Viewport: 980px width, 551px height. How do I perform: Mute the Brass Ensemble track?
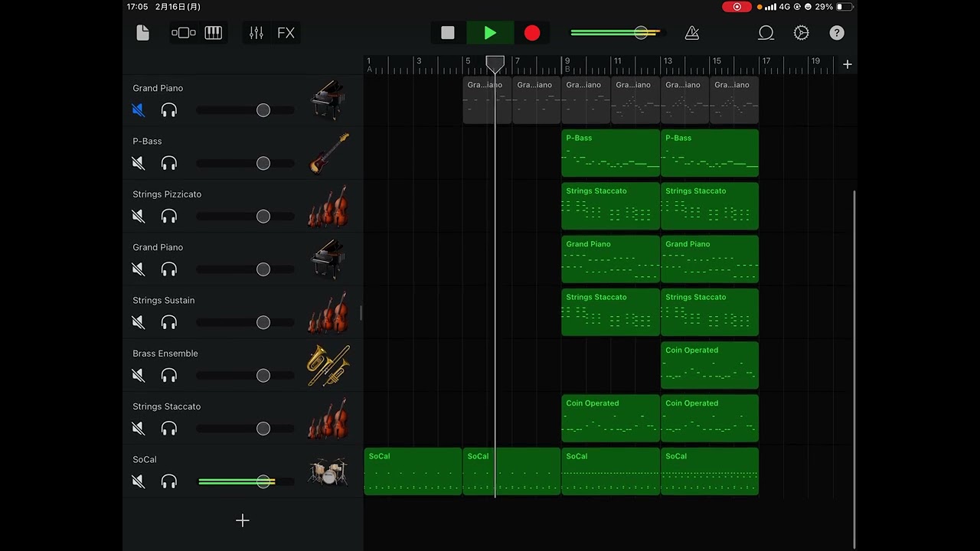(139, 376)
